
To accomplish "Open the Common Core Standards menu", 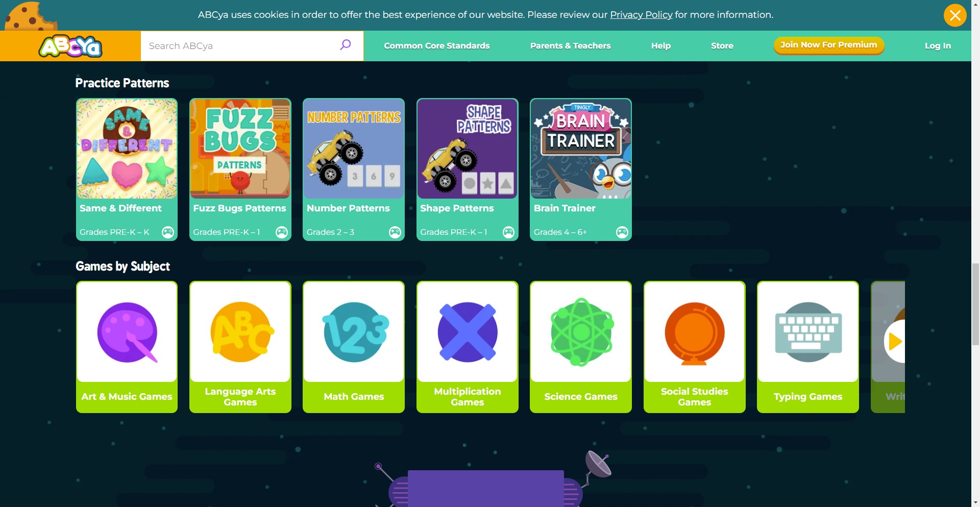I will pos(436,46).
